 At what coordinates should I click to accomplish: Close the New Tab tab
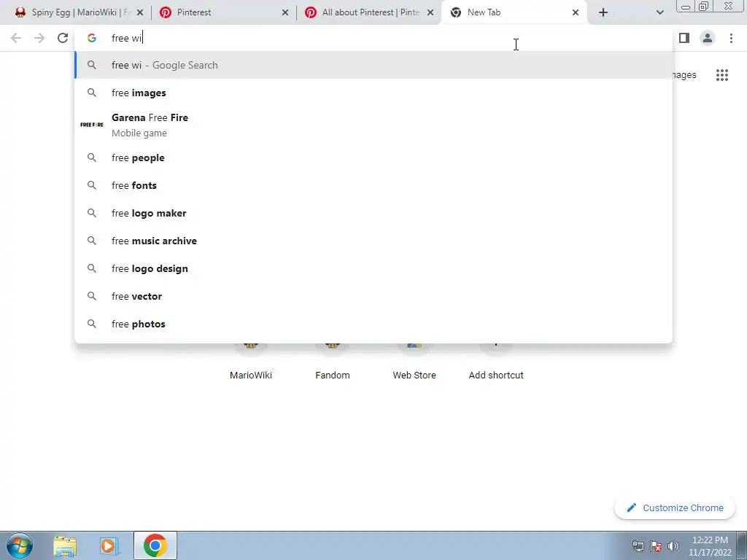pyautogui.click(x=576, y=13)
